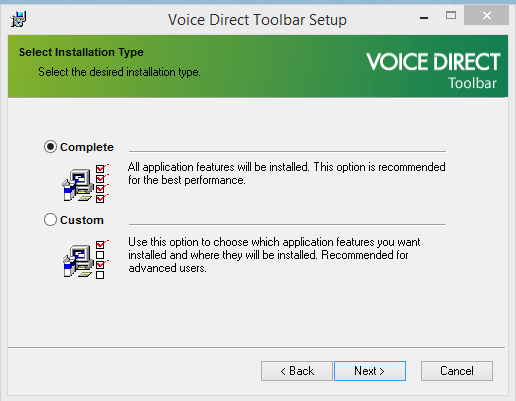Click the 'Select Installation Type' heading
Viewport: 516px width, 401px height.
pyautogui.click(x=81, y=52)
